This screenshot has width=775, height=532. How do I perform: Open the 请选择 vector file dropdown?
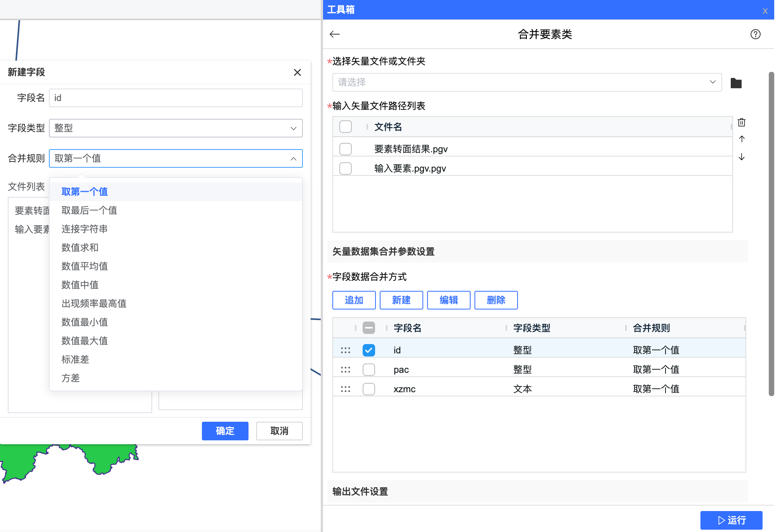527,82
